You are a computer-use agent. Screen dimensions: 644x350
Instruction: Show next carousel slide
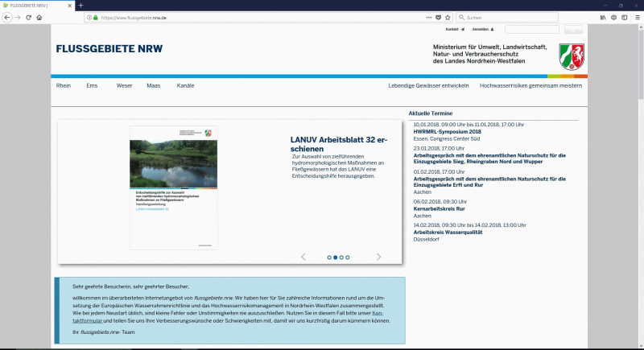click(x=378, y=257)
